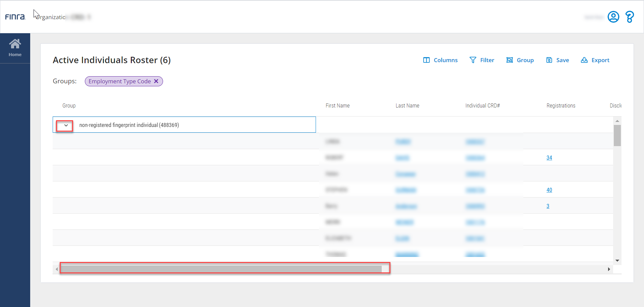Click the Save view icon

coord(549,60)
